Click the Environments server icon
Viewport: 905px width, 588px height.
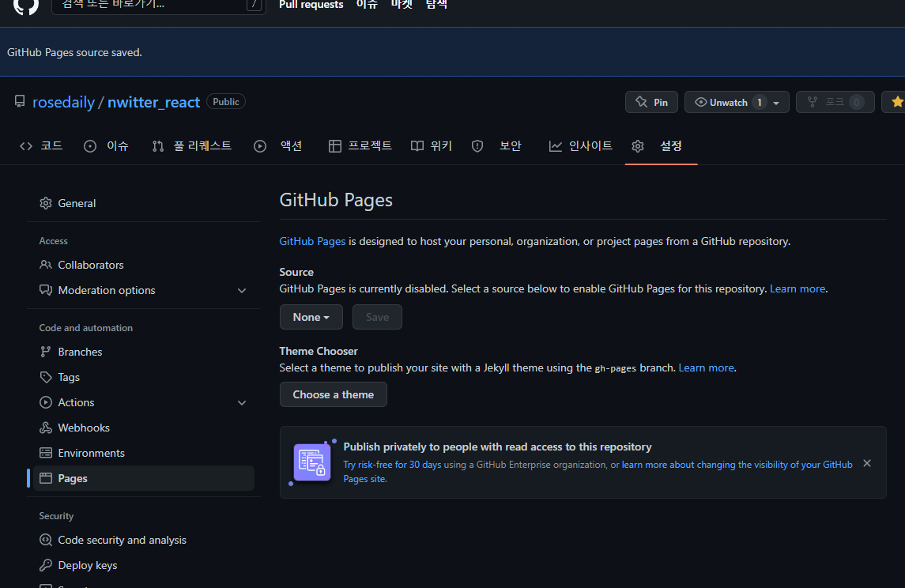pyautogui.click(x=46, y=453)
